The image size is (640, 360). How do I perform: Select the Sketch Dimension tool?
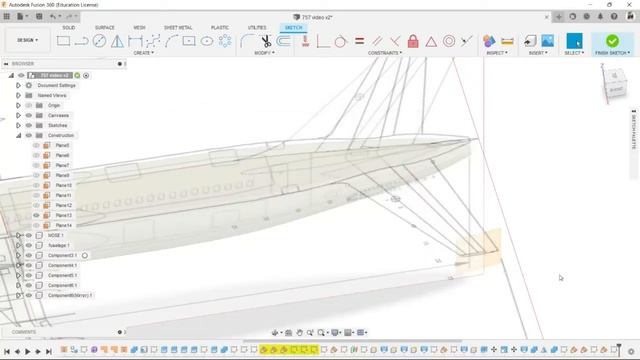pyautogui.click(x=135, y=41)
